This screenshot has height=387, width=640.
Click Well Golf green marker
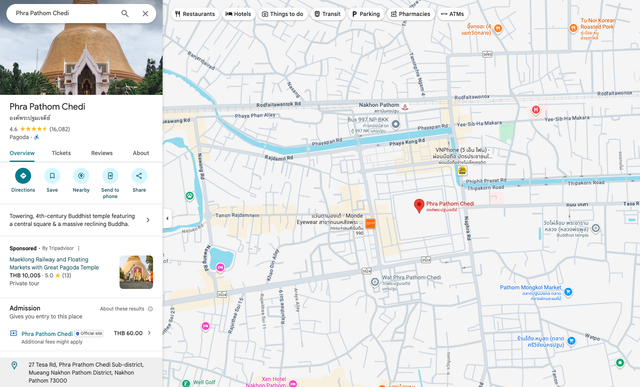coord(186,383)
